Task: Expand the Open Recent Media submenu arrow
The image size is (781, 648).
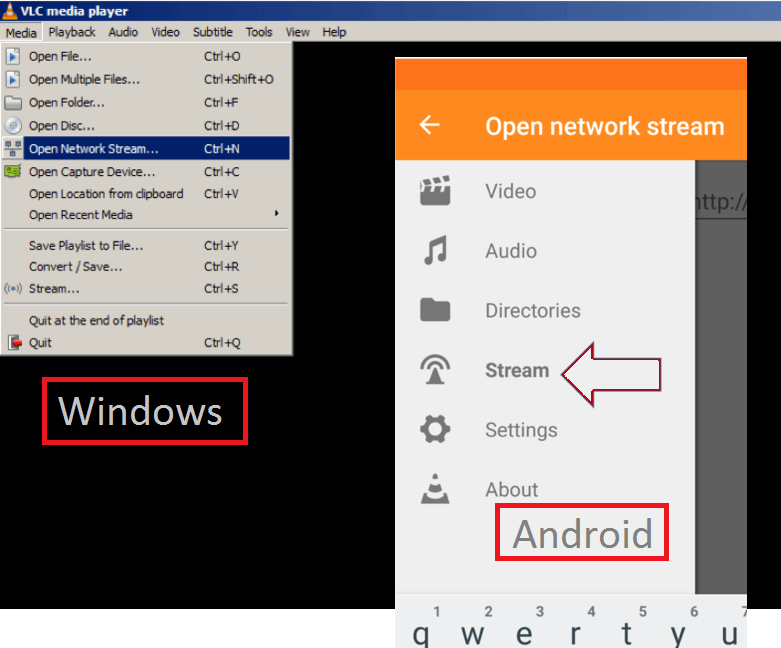Action: coord(276,213)
